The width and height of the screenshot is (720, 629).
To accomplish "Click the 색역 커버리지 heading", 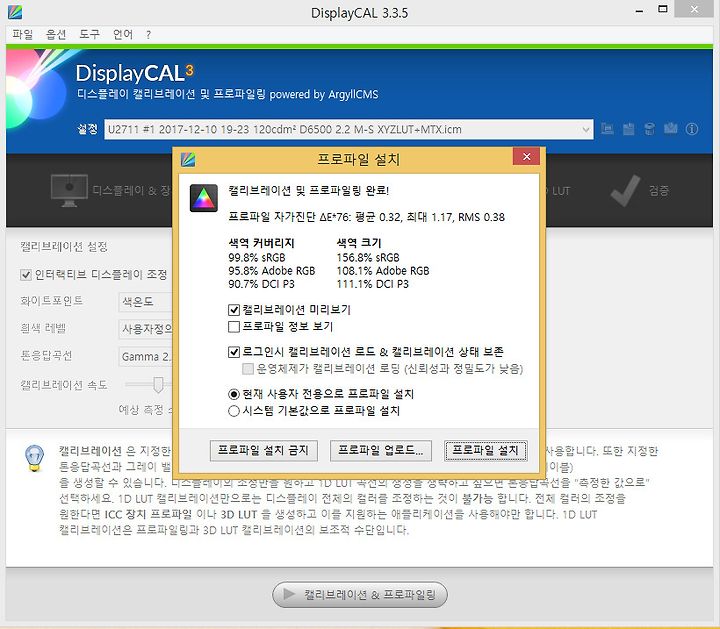I will (x=261, y=243).
